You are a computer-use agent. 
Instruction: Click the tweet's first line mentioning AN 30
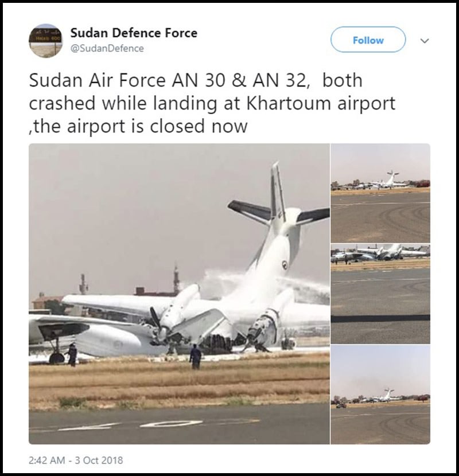point(196,80)
